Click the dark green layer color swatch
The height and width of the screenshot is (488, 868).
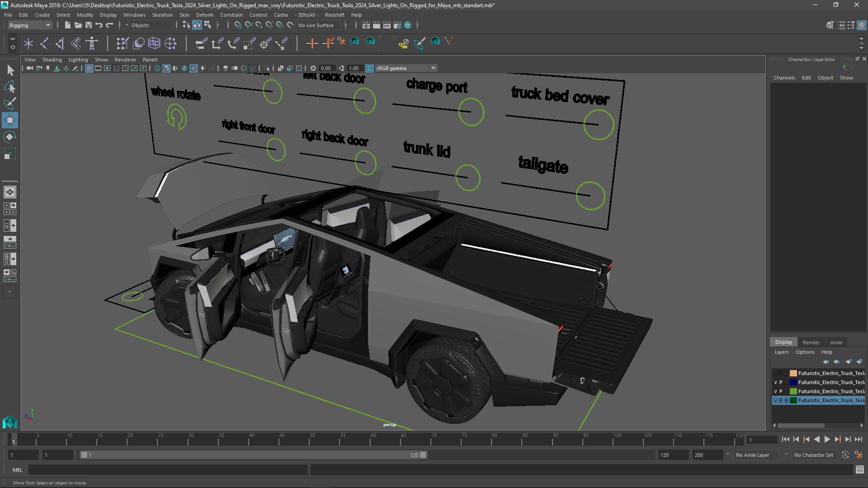[793, 400]
